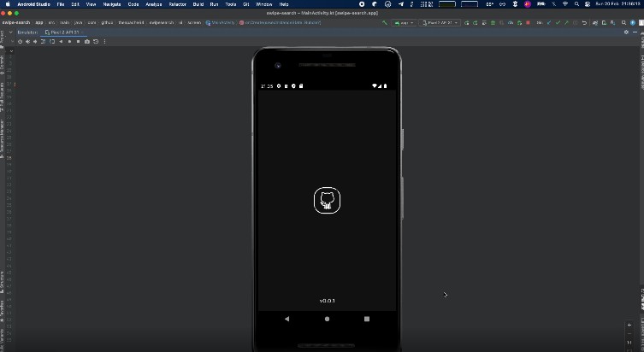The image size is (644, 352).
Task: Click the Git Rollback undo icon
Action: pos(584,22)
